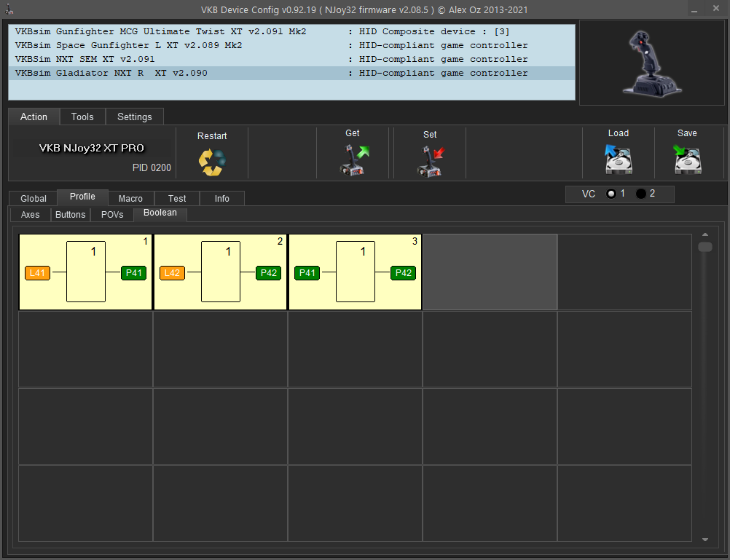Click the Get configuration joystick icon
Image resolution: width=730 pixels, height=560 pixels.
(x=353, y=160)
